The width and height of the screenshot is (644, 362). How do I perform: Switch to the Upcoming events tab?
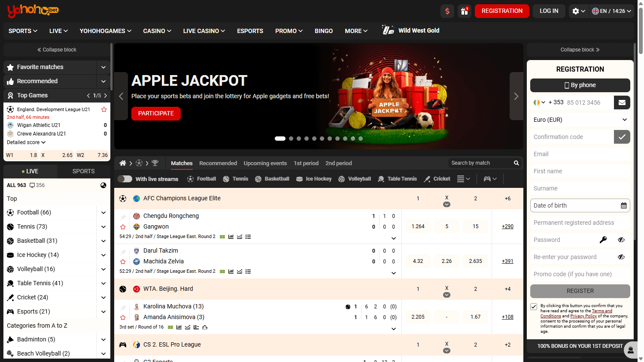[x=265, y=163]
